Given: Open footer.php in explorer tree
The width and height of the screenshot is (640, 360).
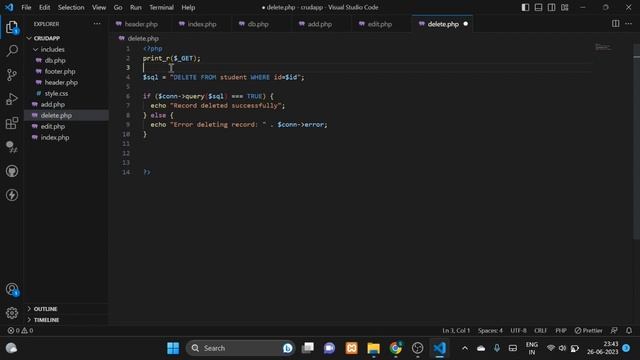Looking at the screenshot, I should click(x=60, y=71).
